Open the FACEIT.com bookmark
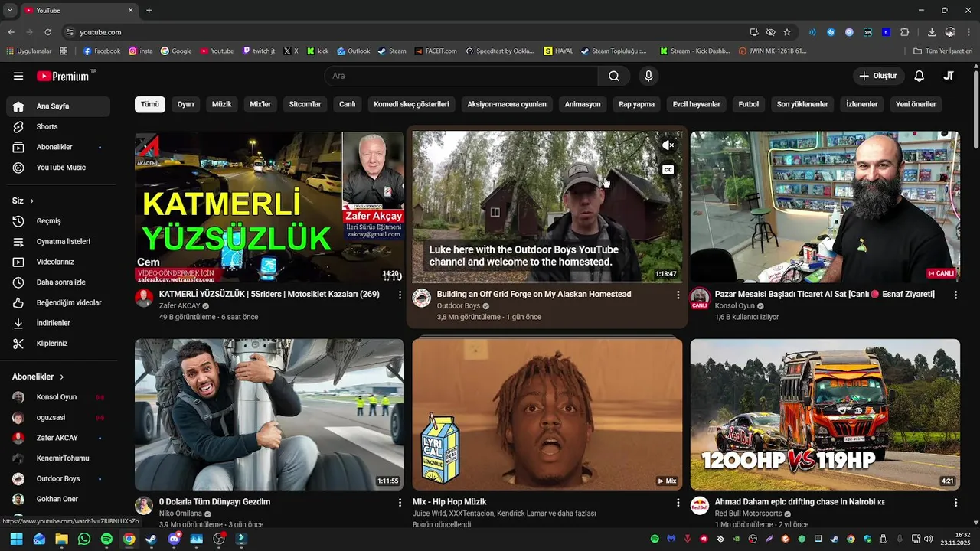Image resolution: width=980 pixels, height=551 pixels. pyautogui.click(x=435, y=51)
